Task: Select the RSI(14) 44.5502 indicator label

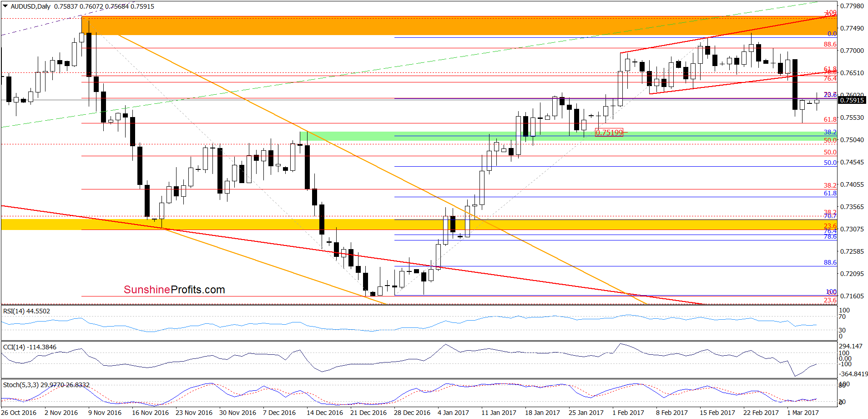Action: pos(26,311)
